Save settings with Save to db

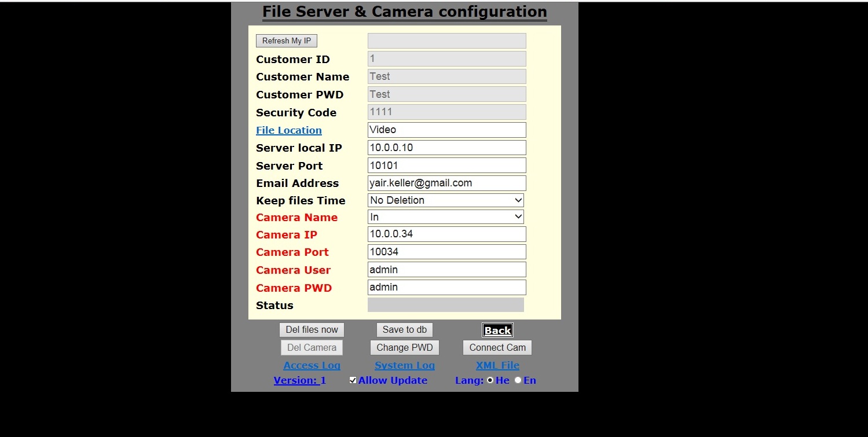coord(404,330)
